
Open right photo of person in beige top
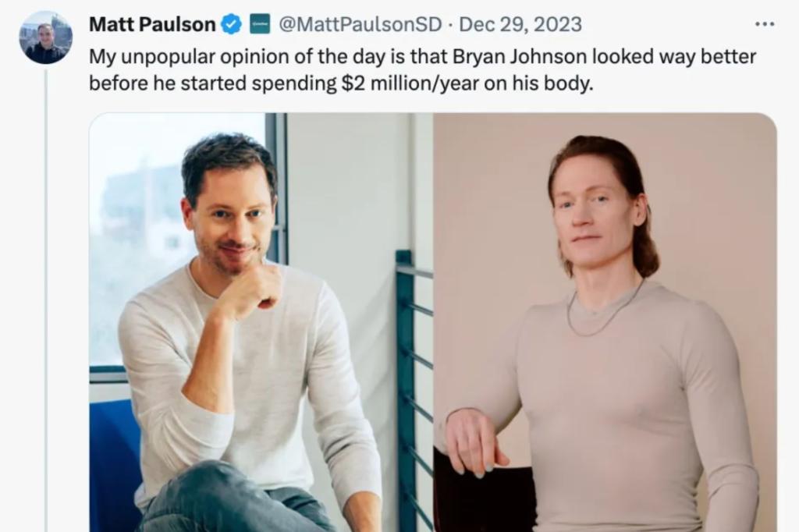coord(605,322)
